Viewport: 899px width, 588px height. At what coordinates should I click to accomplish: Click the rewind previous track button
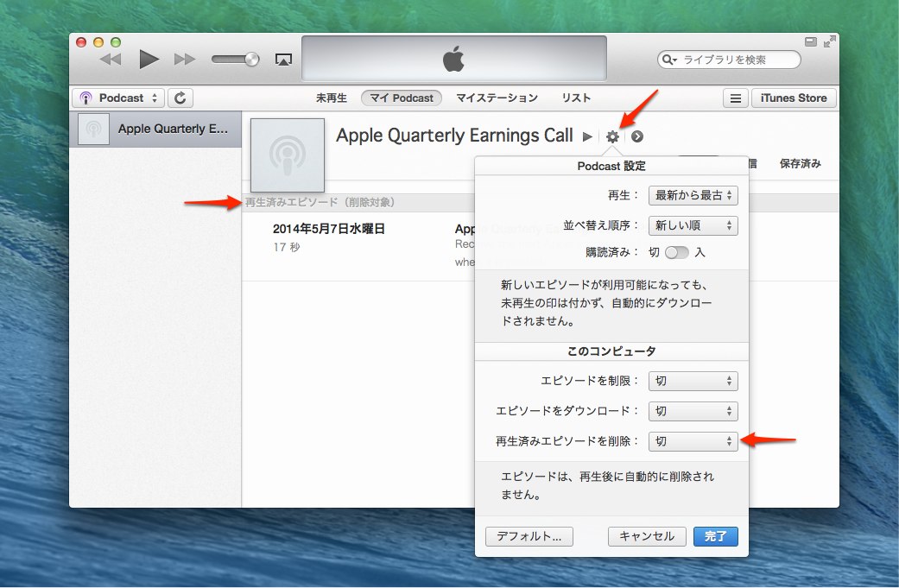click(x=110, y=59)
